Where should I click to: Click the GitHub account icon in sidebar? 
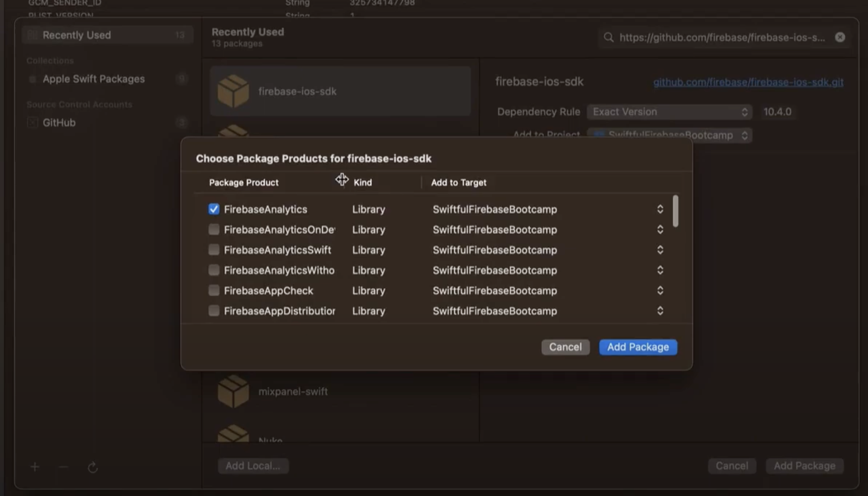32,123
